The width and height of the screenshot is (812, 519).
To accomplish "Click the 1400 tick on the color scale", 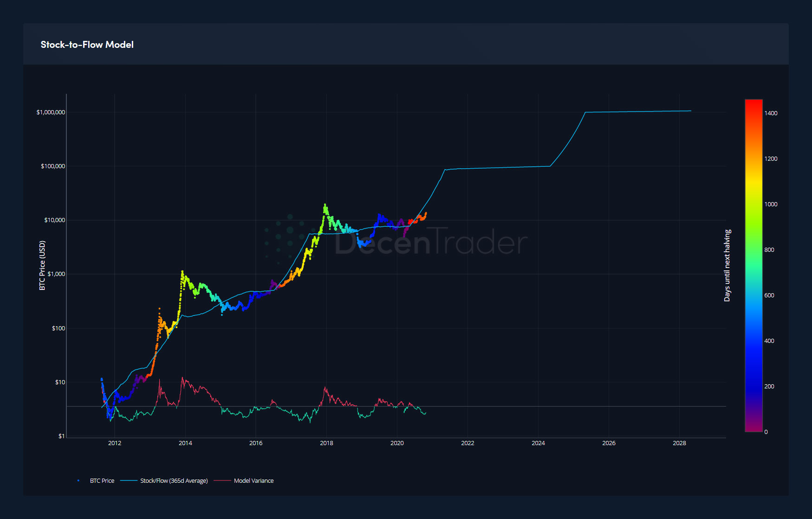I will 771,113.
